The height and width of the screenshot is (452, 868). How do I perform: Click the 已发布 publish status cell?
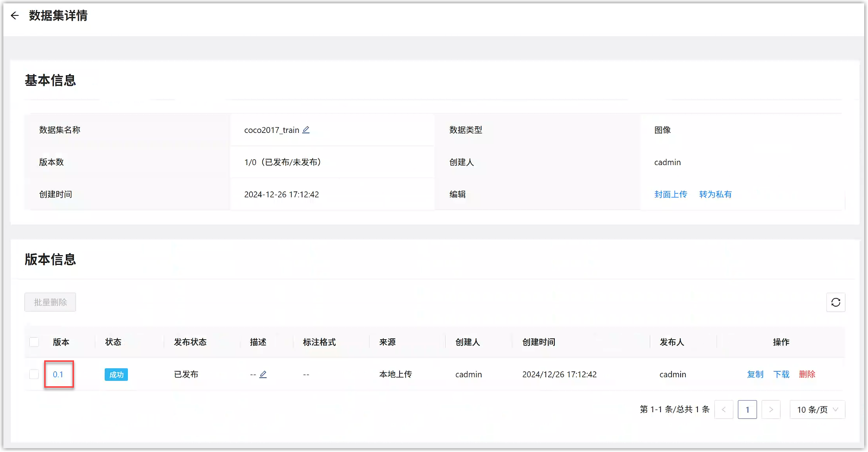186,374
